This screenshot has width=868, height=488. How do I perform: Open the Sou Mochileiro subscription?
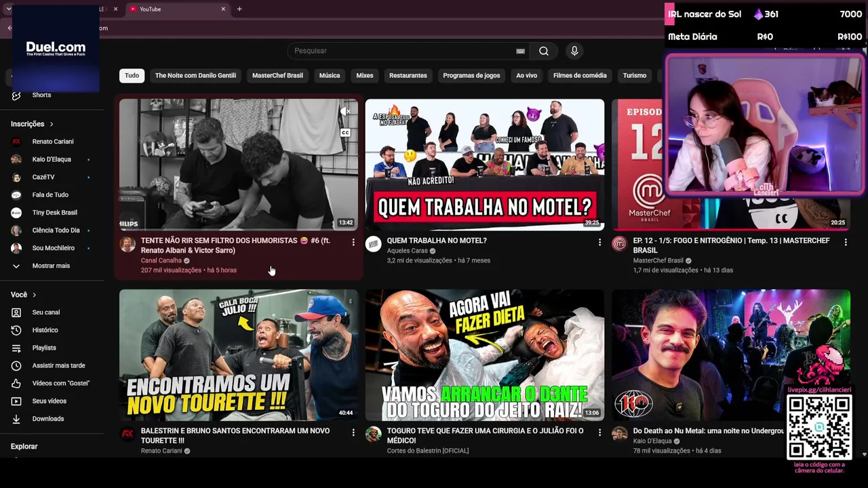pyautogui.click(x=51, y=248)
